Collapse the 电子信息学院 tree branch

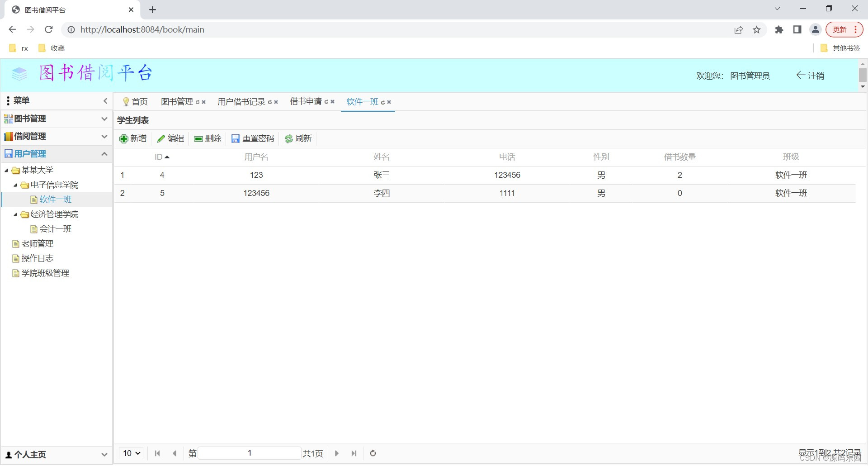tap(14, 185)
